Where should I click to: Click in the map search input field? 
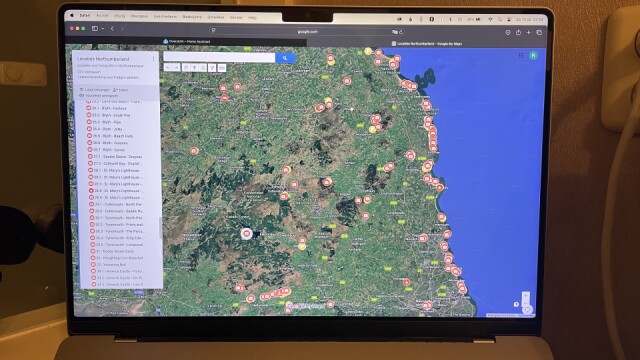tap(219, 58)
